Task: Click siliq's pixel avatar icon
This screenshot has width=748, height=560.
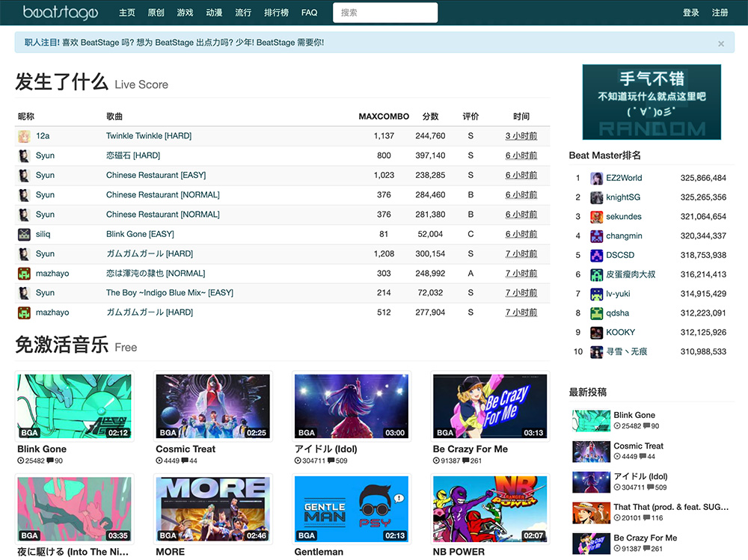Action: [24, 234]
